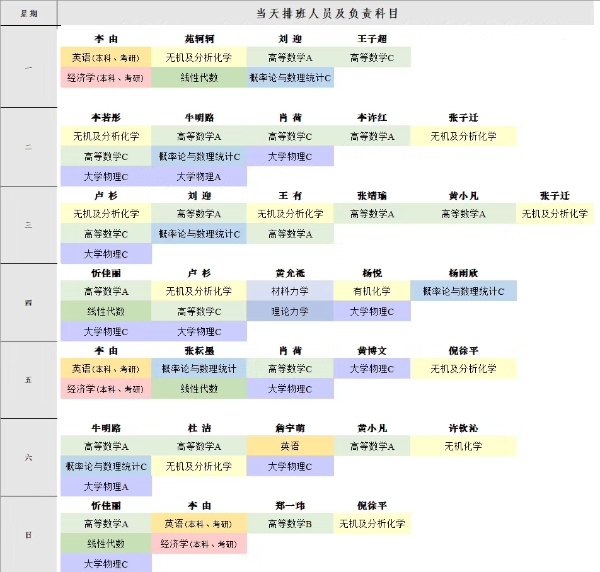Click the name 王子超 in Monday row

click(372, 39)
